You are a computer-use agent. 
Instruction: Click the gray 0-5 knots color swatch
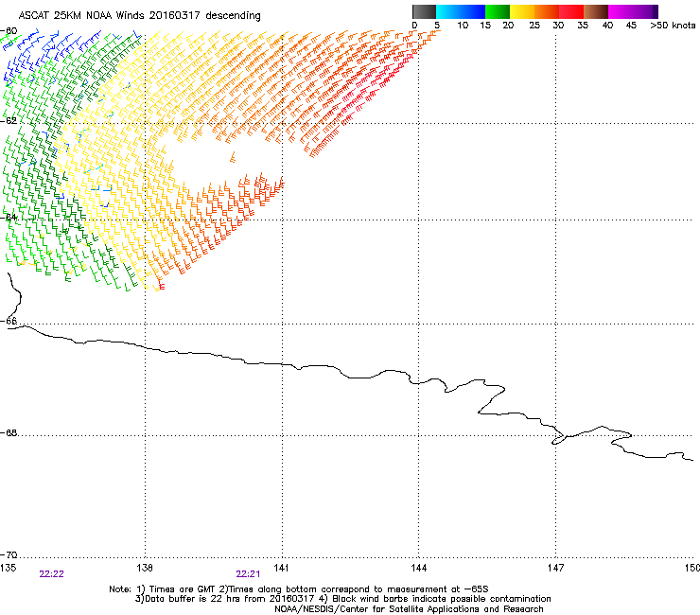click(x=424, y=11)
